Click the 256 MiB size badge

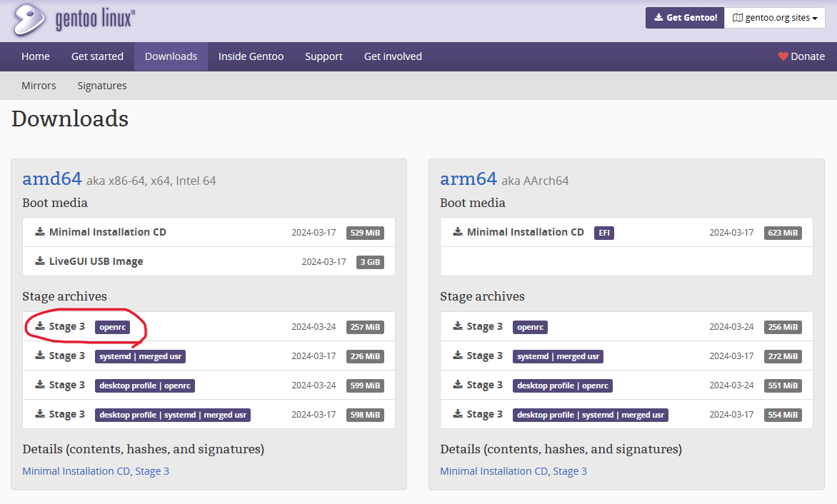pos(783,327)
